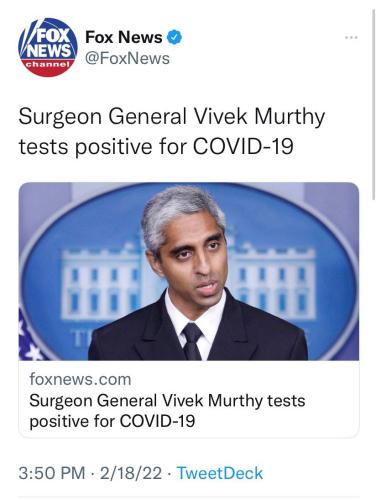
Task: Click the word COVID-19 in tweet text
Action: pyautogui.click(x=243, y=146)
